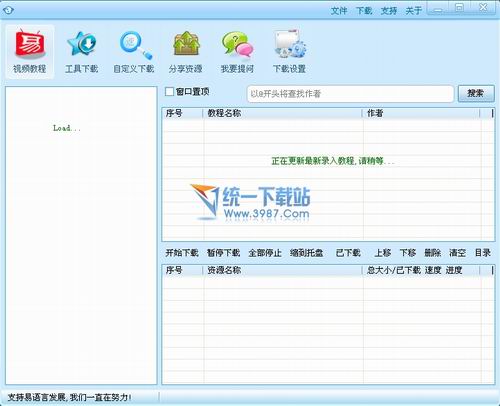The image size is (500, 406).
Task: Click 清空 to clear the list
Action: tap(457, 253)
